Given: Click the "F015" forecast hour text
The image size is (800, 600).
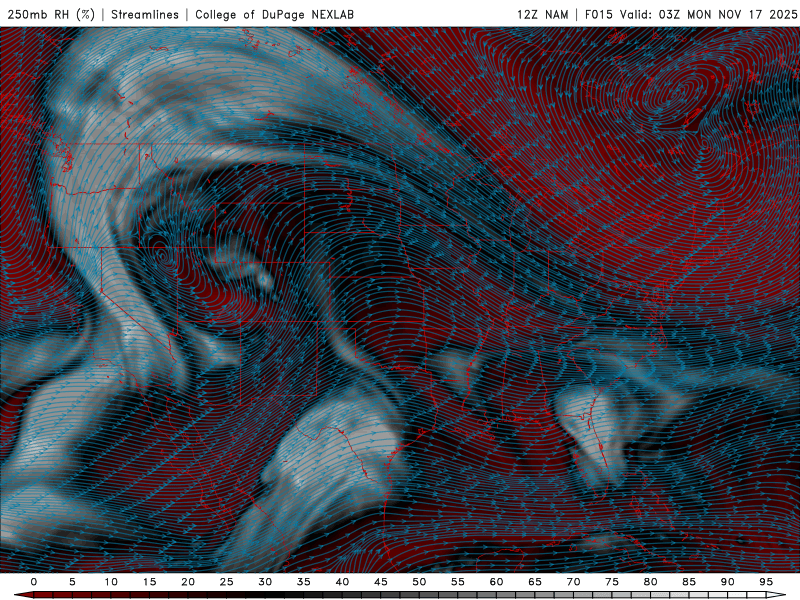Looking at the screenshot, I should [598, 14].
